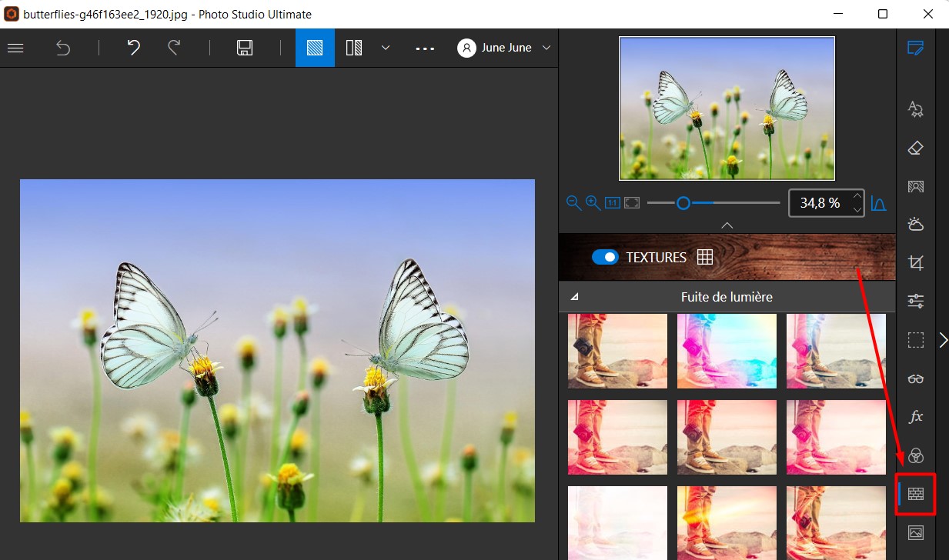
Task: Save the image with the floppy icon
Action: [245, 48]
